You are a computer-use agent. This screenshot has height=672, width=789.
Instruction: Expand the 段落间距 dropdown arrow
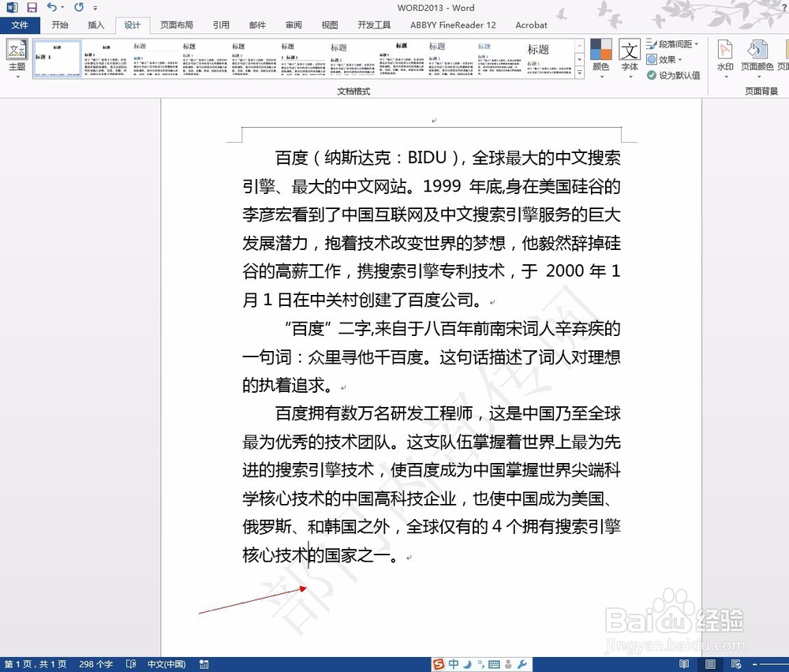697,44
